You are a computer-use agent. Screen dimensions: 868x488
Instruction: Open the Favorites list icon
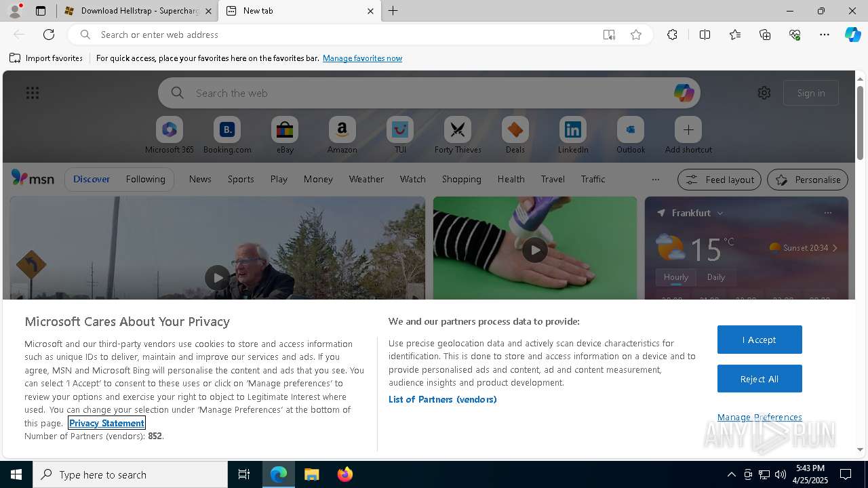pyautogui.click(x=735, y=35)
